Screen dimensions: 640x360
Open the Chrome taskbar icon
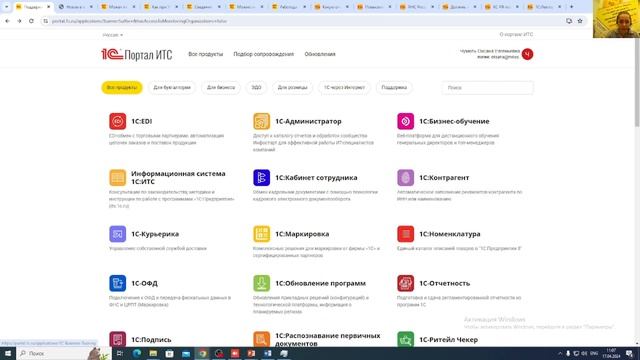[202, 353]
